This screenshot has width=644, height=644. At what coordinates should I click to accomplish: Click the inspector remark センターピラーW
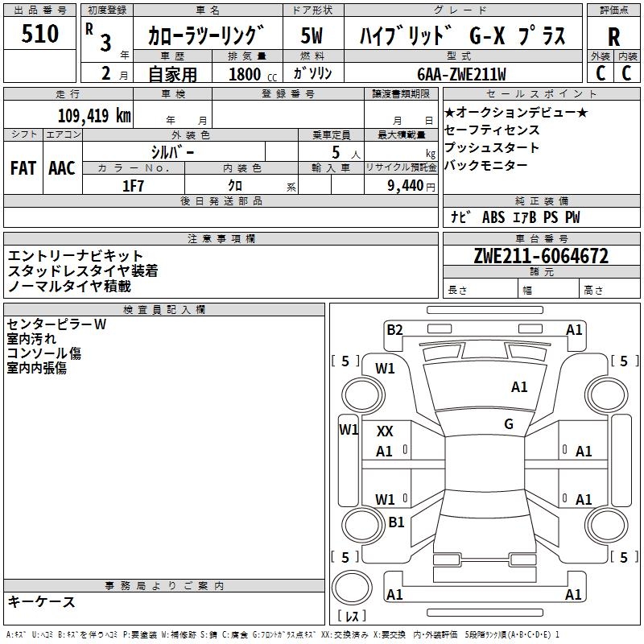pyautogui.click(x=56, y=324)
